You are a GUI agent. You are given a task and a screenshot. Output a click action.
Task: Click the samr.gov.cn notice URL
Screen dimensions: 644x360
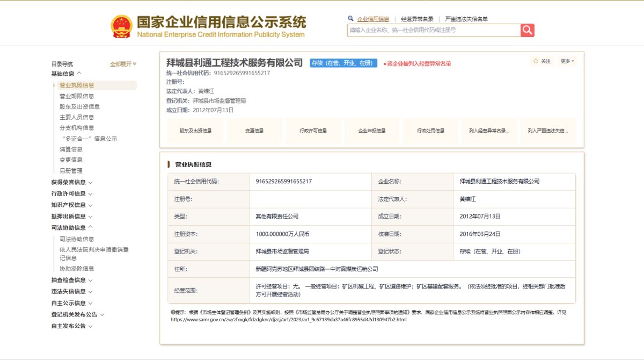[x=289, y=319]
